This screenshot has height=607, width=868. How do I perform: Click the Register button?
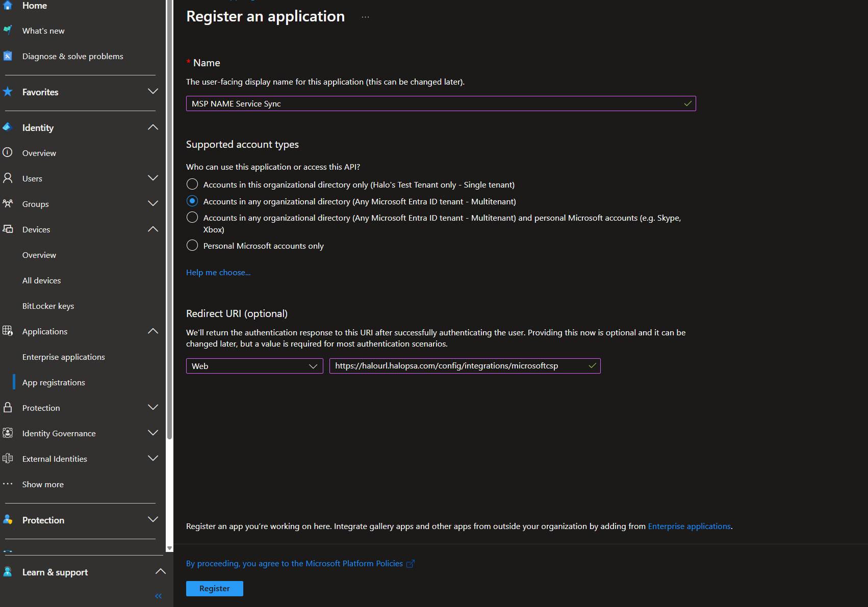[215, 588]
